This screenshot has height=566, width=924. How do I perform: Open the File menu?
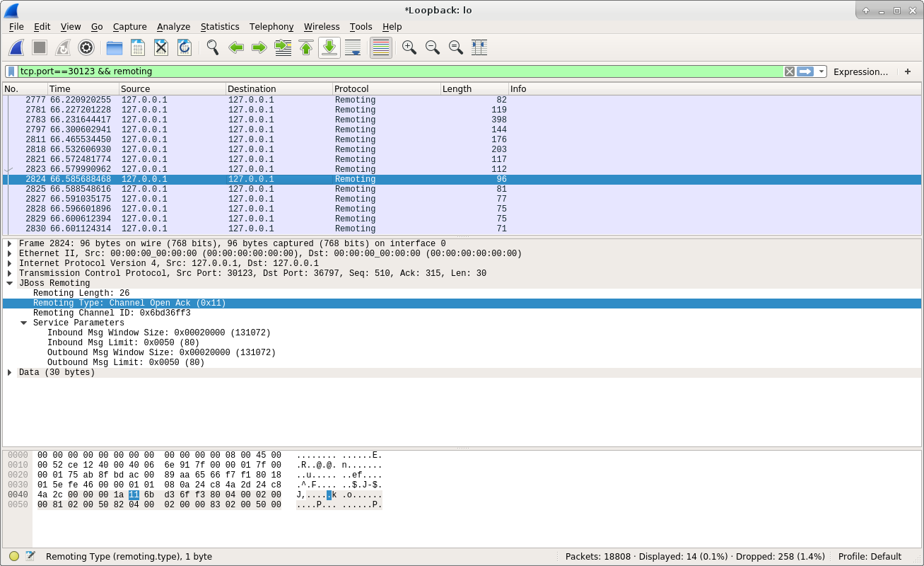16,26
